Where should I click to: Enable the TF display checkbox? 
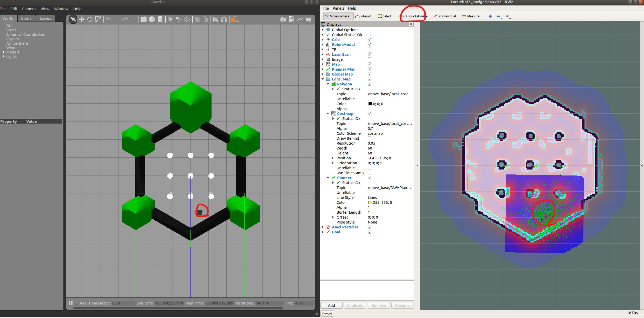[370, 49]
